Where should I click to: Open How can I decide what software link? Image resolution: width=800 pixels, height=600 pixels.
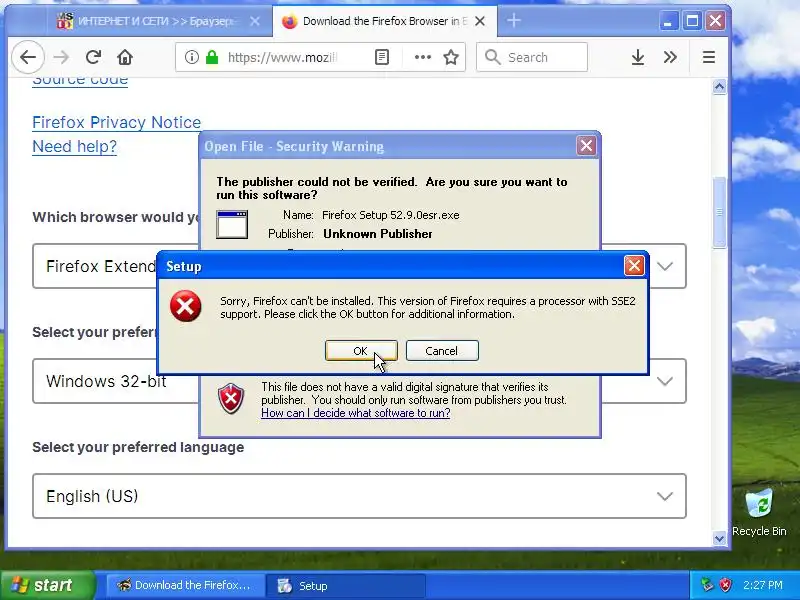[x=356, y=413]
